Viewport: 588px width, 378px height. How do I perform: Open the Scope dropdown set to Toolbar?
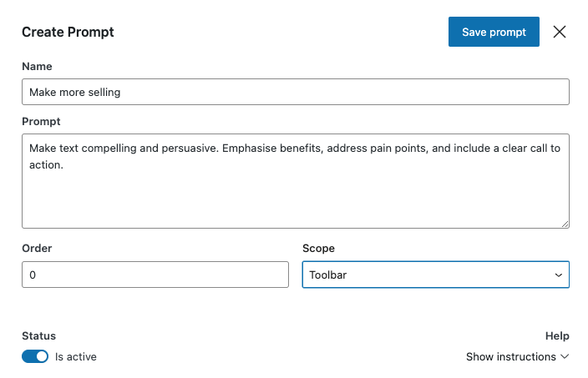tap(434, 275)
